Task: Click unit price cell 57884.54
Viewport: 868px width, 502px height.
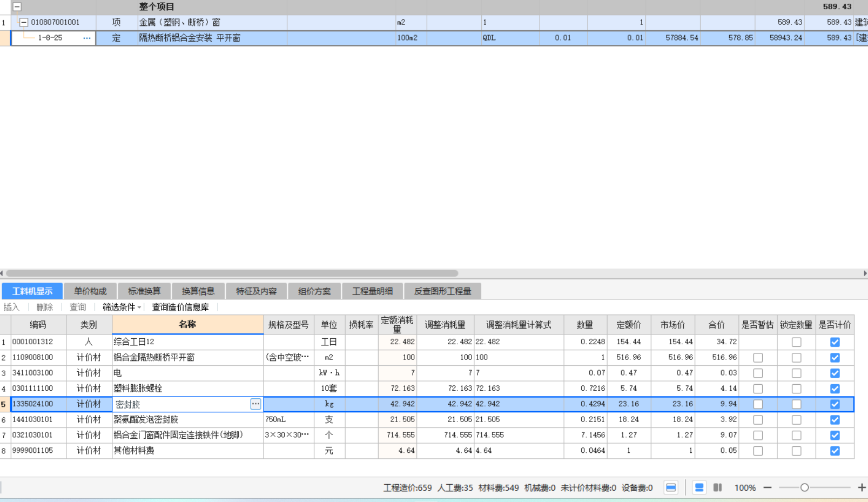Action: [x=673, y=38]
